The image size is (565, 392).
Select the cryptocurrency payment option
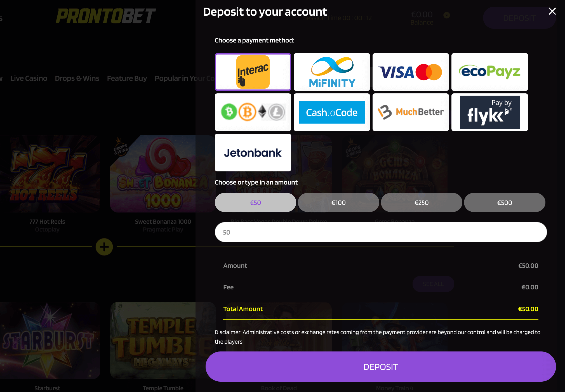click(253, 112)
